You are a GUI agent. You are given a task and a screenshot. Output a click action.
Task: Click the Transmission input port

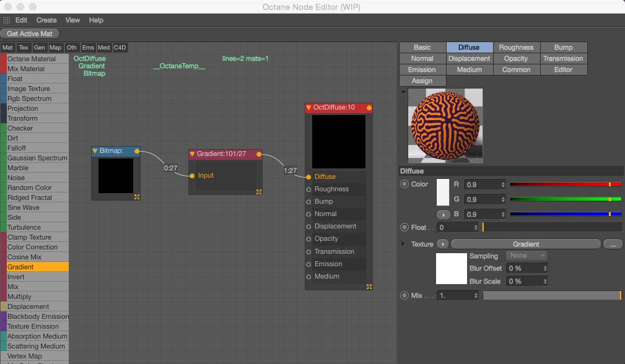[x=308, y=252]
